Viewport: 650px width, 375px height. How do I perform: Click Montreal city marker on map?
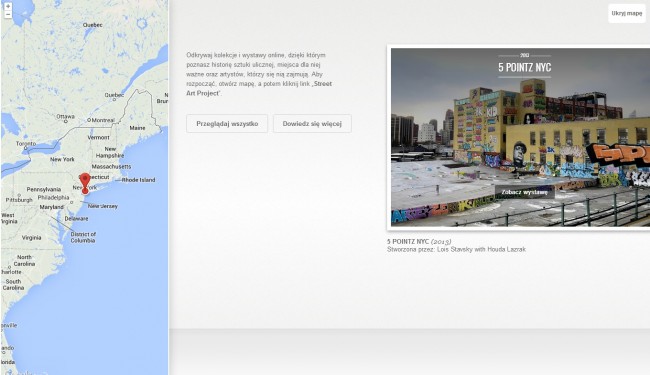pyautogui.click(x=89, y=120)
